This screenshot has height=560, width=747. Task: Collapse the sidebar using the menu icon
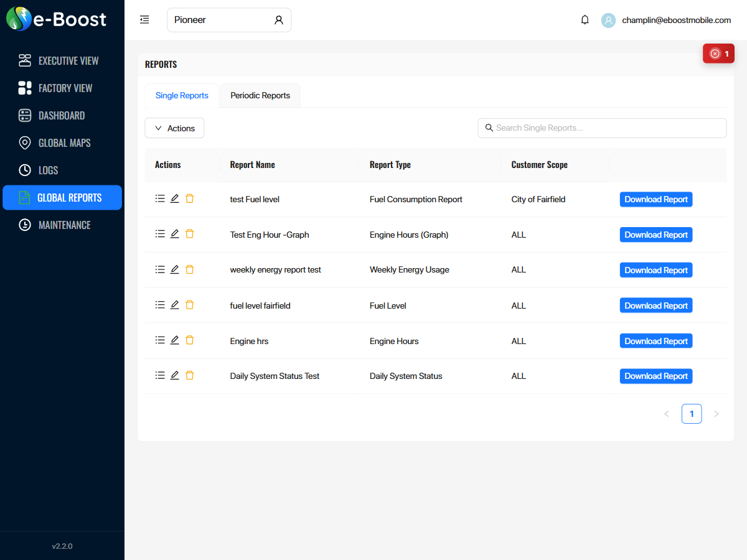pyautogui.click(x=144, y=19)
